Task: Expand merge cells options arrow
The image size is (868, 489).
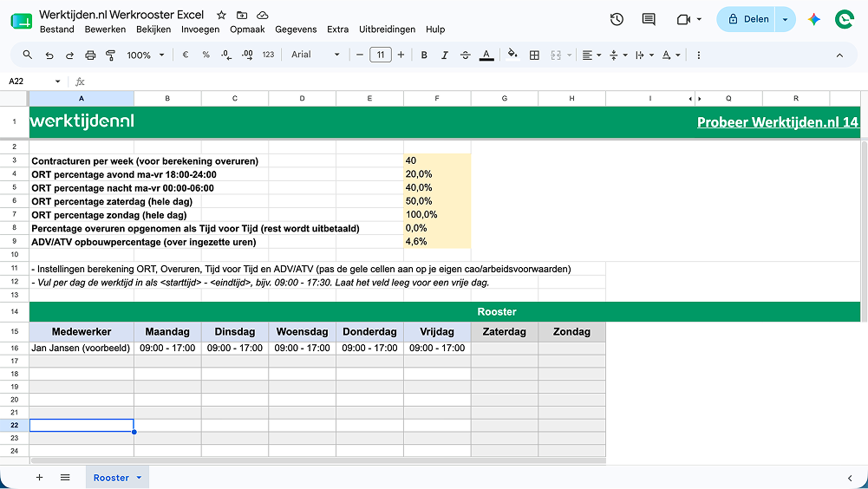Action: click(x=569, y=55)
